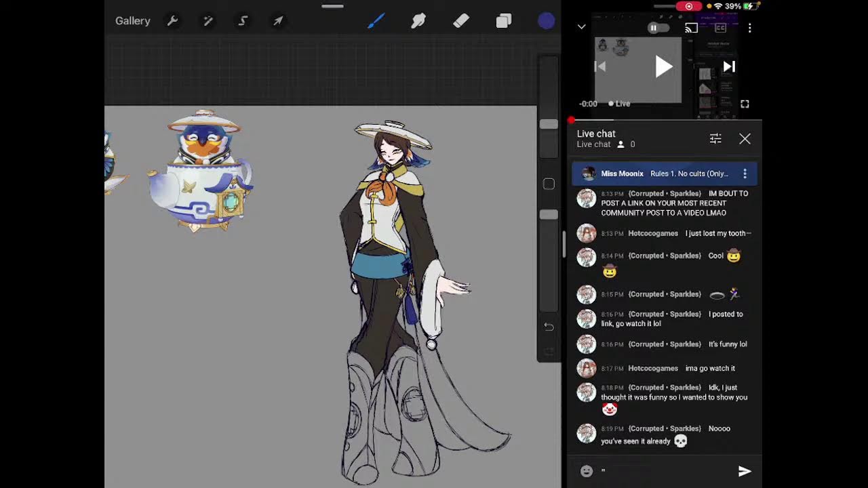
Task: Select the Transform arrow tool
Action: pyautogui.click(x=278, y=21)
